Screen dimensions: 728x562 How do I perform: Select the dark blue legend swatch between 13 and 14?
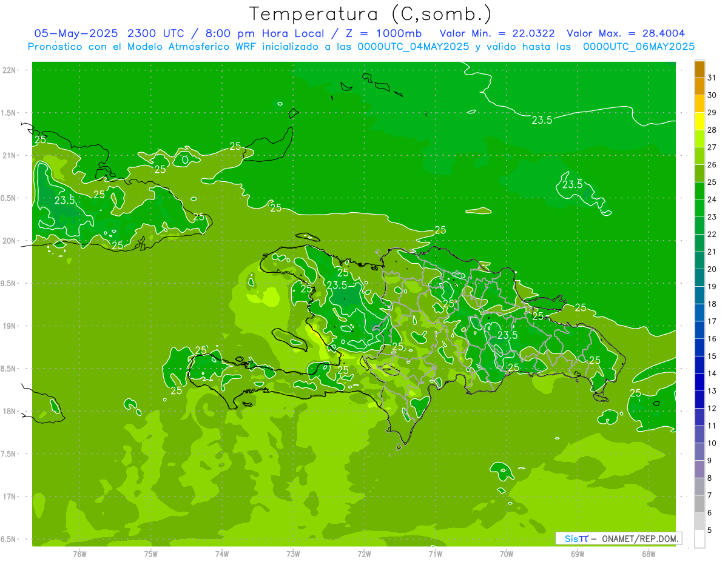tap(699, 383)
